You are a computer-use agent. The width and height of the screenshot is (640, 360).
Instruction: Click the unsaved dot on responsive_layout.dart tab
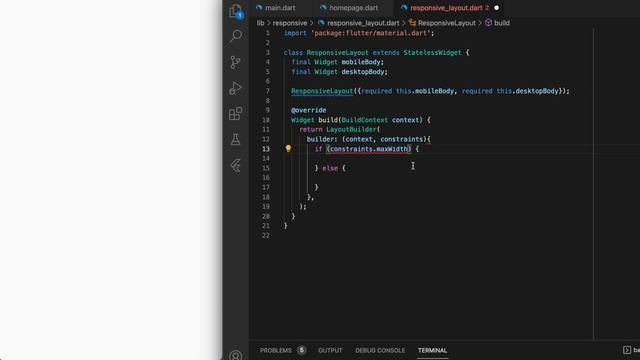pos(496,8)
